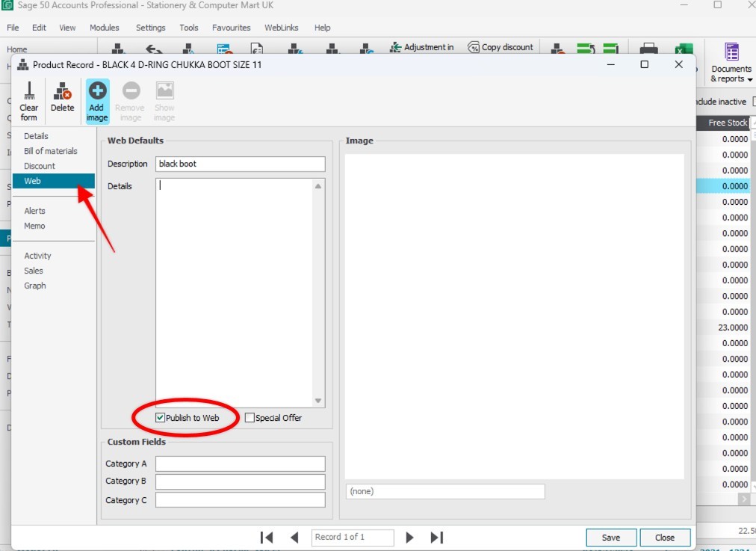Open the Discount section

40,166
